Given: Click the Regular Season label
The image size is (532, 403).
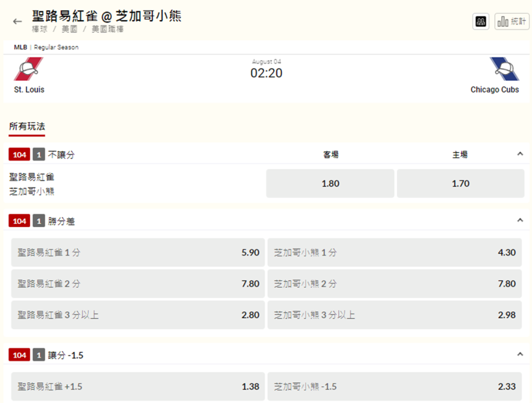Looking at the screenshot, I should point(56,47).
